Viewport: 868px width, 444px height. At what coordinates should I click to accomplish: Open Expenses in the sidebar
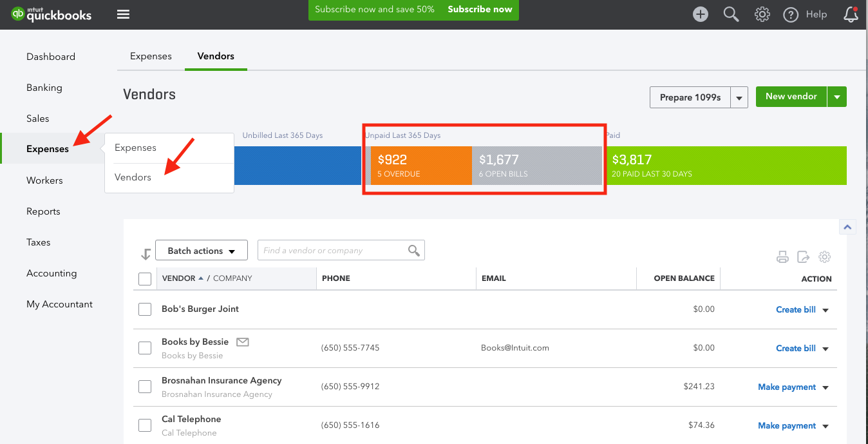point(48,149)
